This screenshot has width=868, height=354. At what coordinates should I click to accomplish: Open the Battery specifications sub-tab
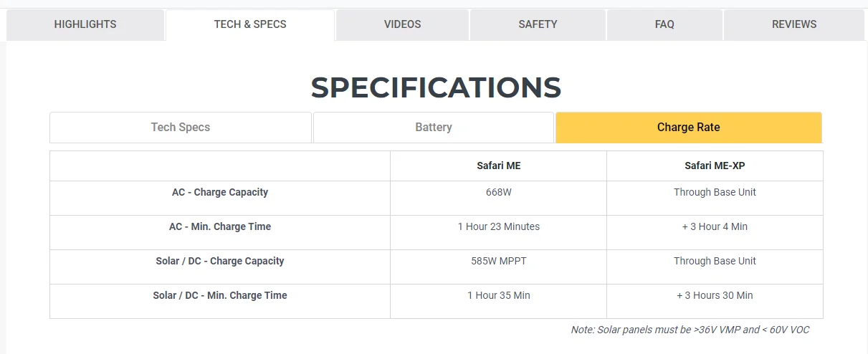click(434, 128)
